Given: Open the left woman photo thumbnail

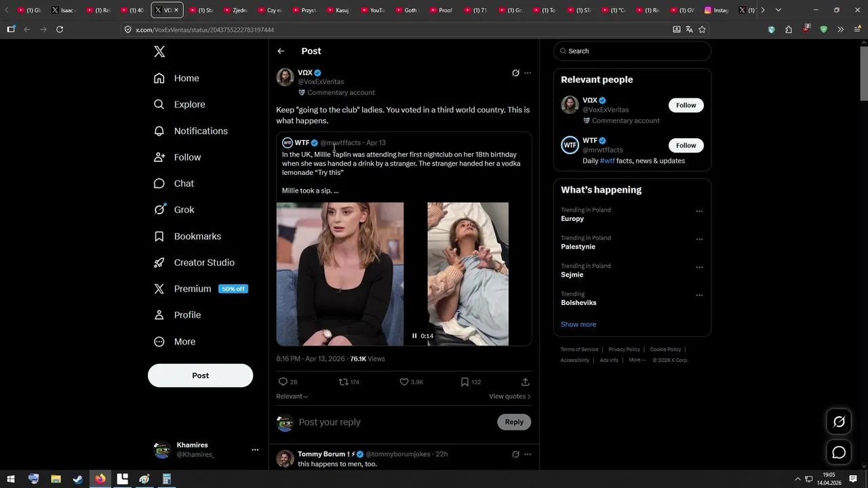Looking at the screenshot, I should coord(340,274).
